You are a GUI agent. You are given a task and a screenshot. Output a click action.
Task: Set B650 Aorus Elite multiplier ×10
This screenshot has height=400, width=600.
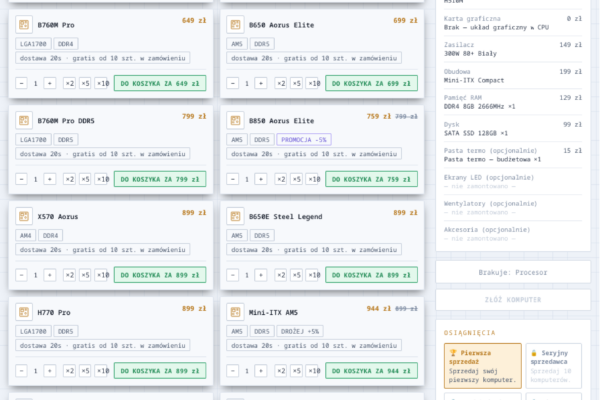coord(313,83)
